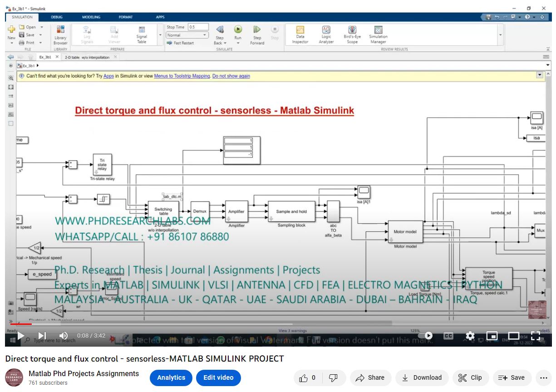Skip to the next video
The width and height of the screenshot is (556, 392).
click(42, 336)
